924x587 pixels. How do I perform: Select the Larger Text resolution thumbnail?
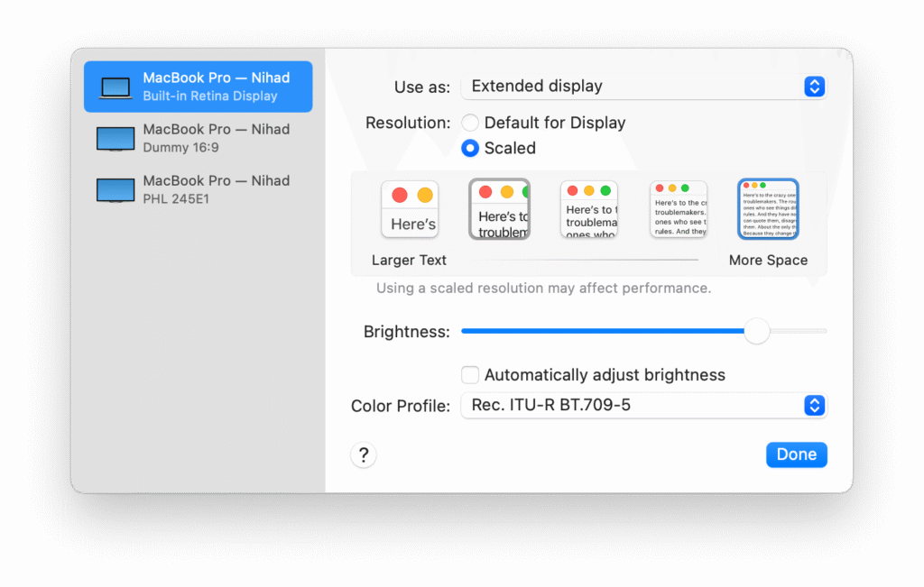coord(410,209)
